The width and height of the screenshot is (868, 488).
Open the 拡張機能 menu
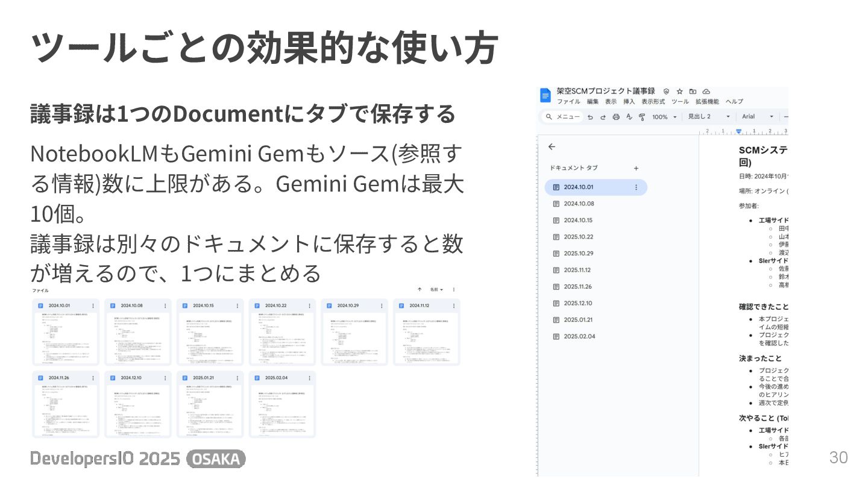coord(707,102)
